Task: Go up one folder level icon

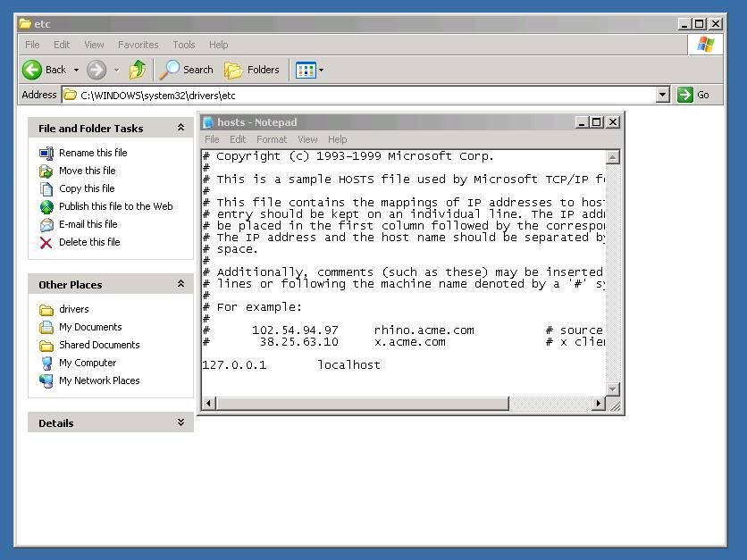Action: 138,70
